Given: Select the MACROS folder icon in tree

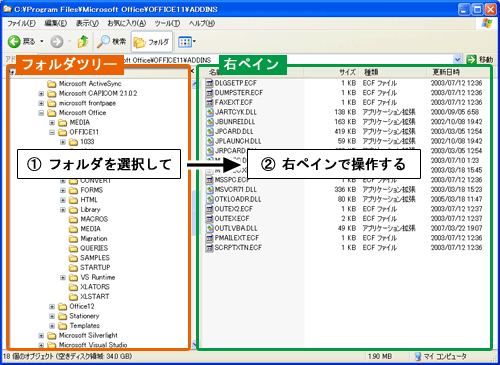Looking at the screenshot, I should pyautogui.click(x=73, y=219).
